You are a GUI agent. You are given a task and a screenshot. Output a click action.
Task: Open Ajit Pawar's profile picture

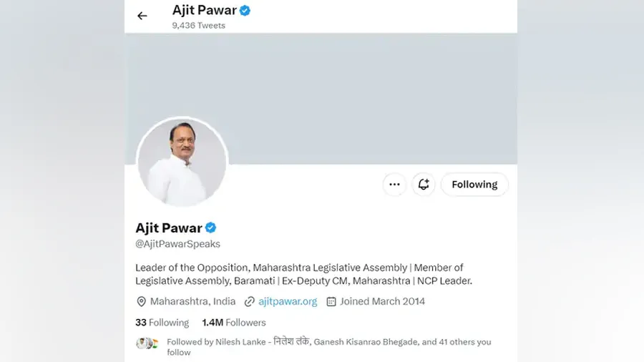pos(182,162)
